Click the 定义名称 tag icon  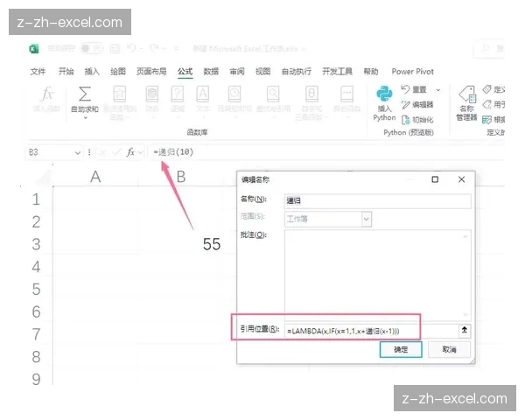486,89
